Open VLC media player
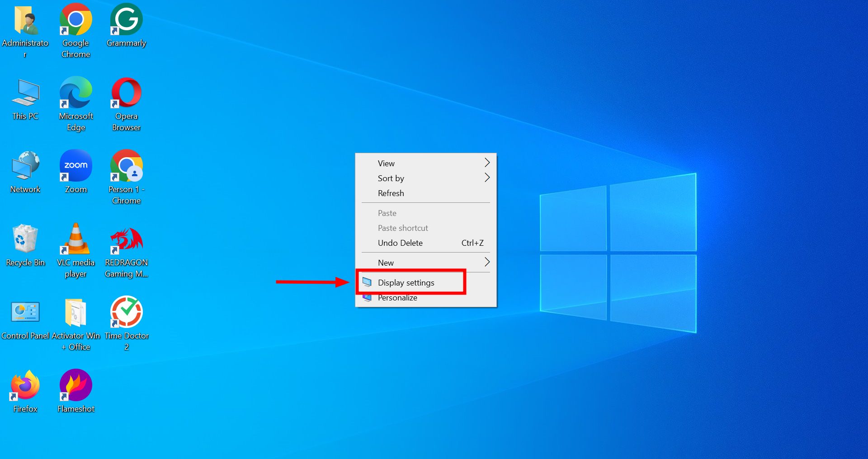 (x=75, y=239)
